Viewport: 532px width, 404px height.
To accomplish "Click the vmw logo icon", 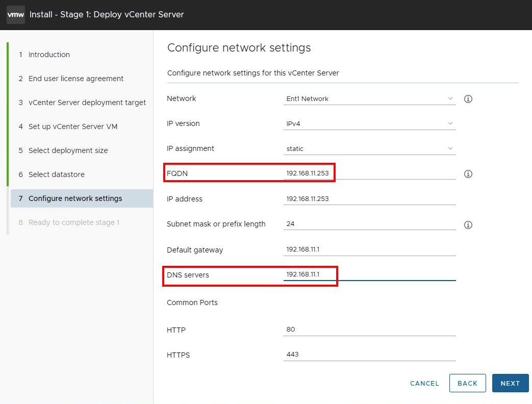I will 16,15.
